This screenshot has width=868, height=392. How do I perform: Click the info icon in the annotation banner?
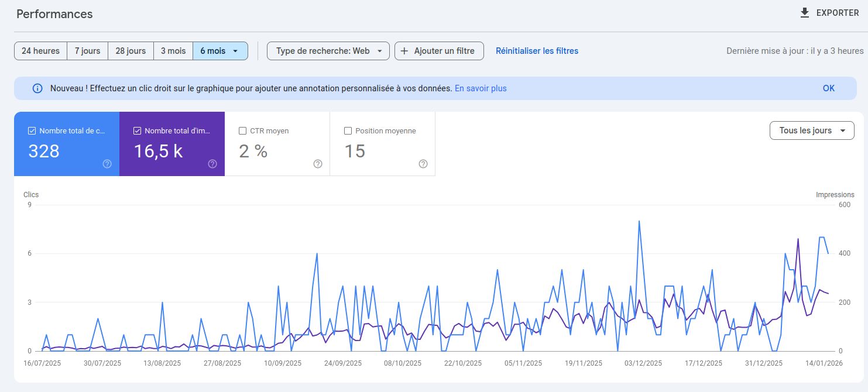pos(37,88)
